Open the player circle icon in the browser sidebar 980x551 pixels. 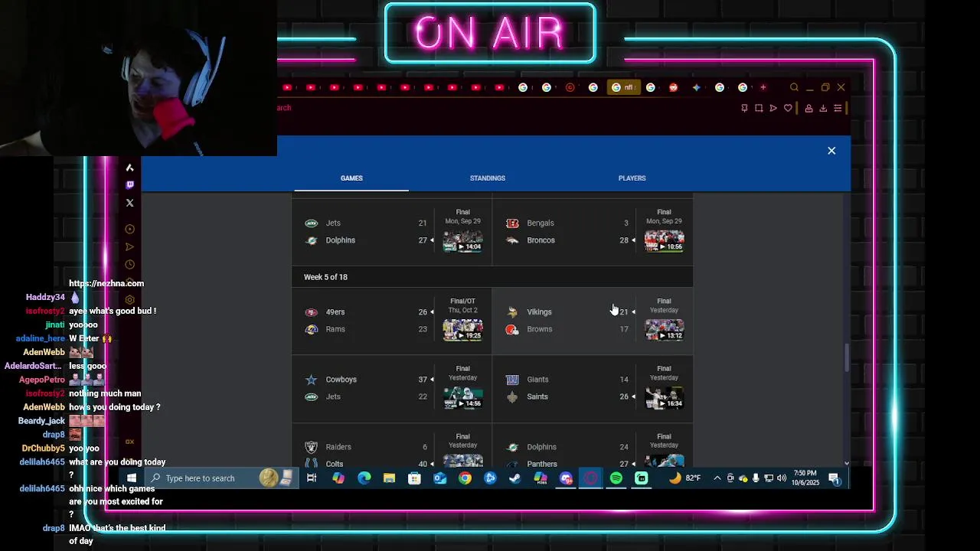coord(129,229)
